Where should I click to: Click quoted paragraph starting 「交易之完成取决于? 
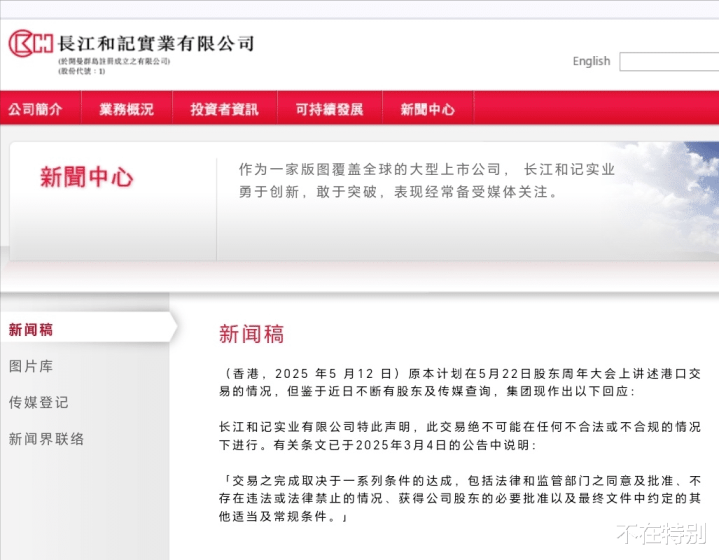tap(460, 499)
